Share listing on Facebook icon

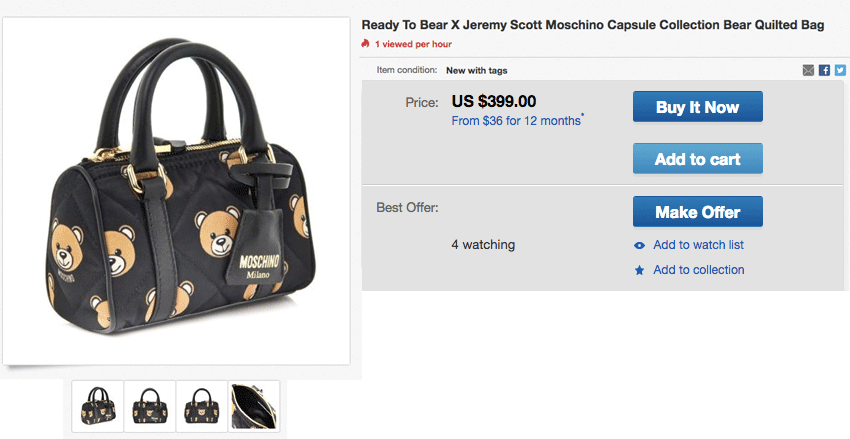point(824,70)
